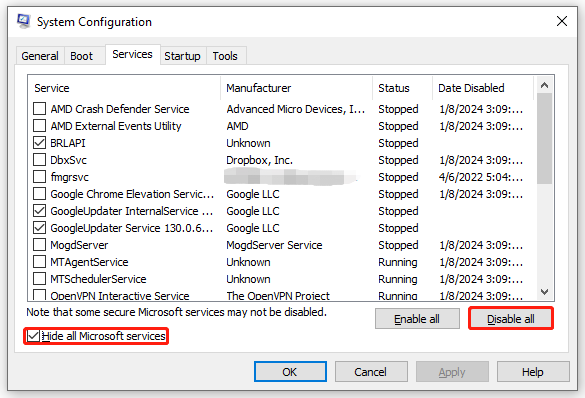The width and height of the screenshot is (585, 398).
Task: Click Stopped status of DbxSvc row
Action: point(398,160)
